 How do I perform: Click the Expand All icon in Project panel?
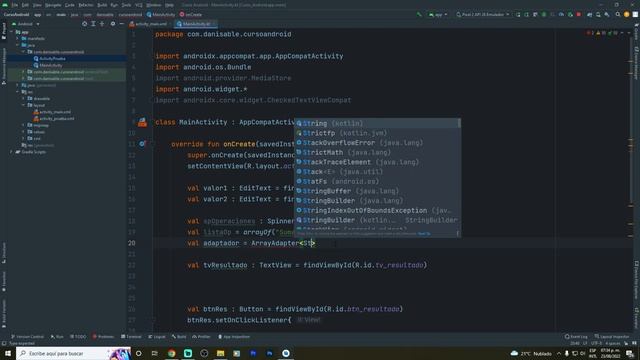[x=93, y=24]
